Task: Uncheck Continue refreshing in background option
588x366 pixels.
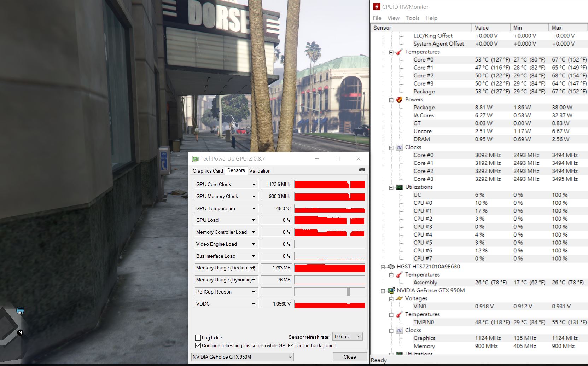Action: [x=198, y=345]
